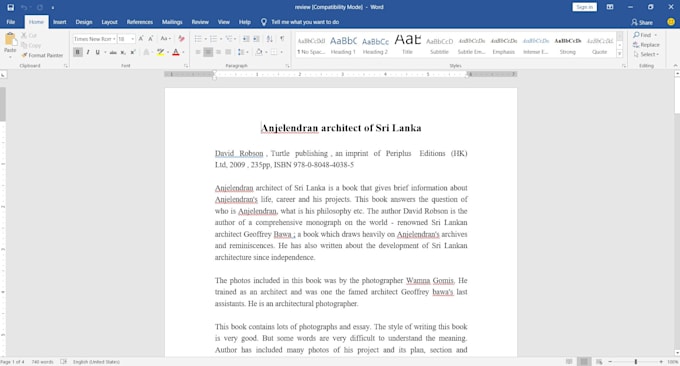
Task: Adjust the zoom slider handle
Action: (636, 362)
